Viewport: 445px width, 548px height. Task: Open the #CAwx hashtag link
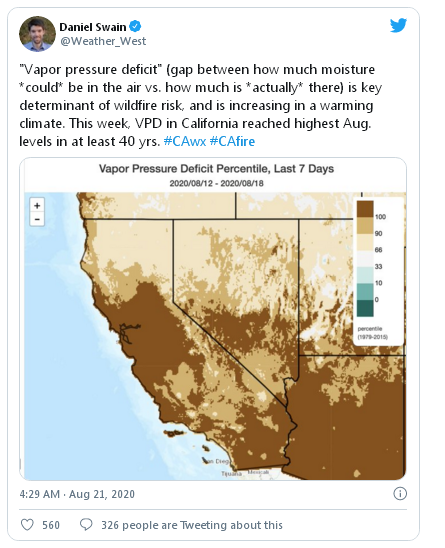click(185, 142)
